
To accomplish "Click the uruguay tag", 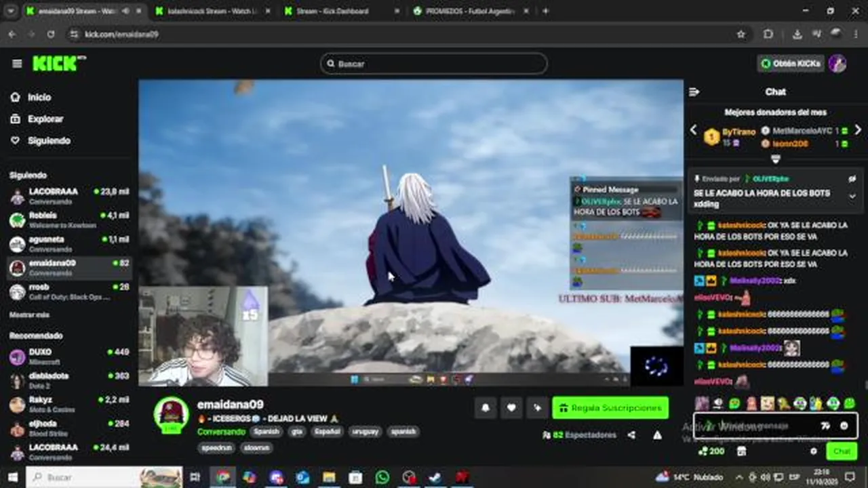I will click(365, 432).
